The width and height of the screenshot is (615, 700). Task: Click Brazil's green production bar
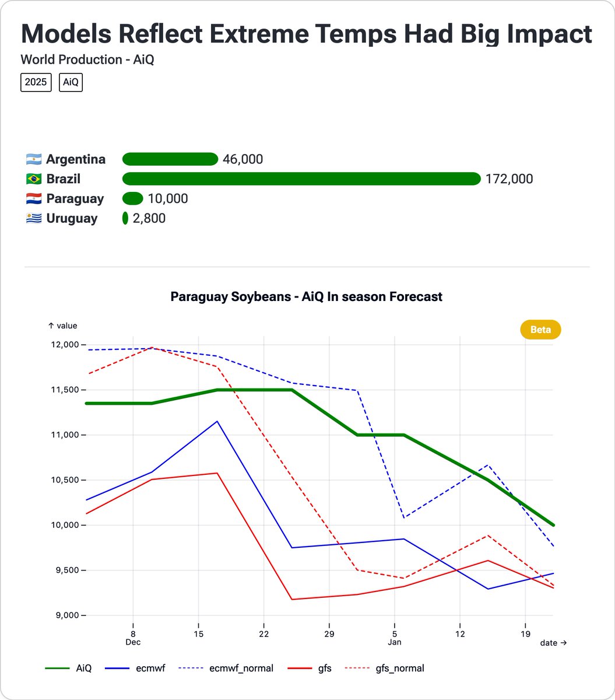301,179
